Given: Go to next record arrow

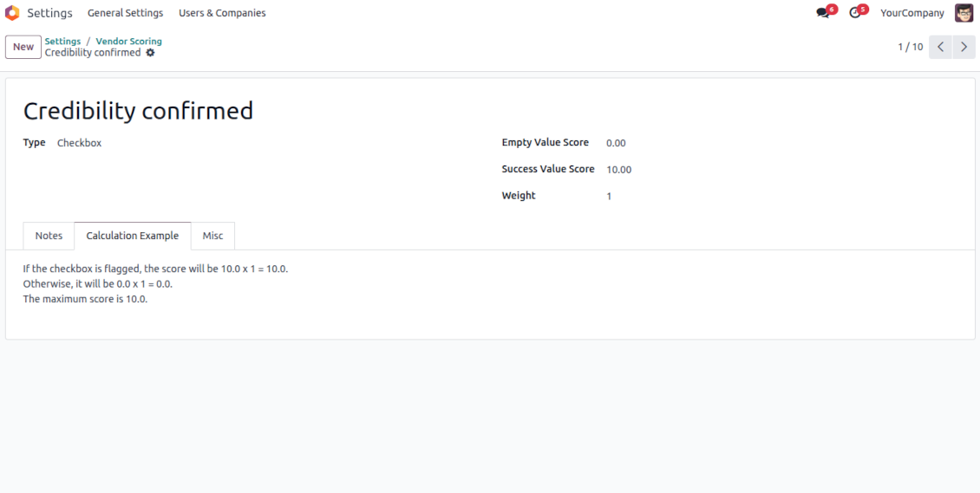Looking at the screenshot, I should click(964, 47).
